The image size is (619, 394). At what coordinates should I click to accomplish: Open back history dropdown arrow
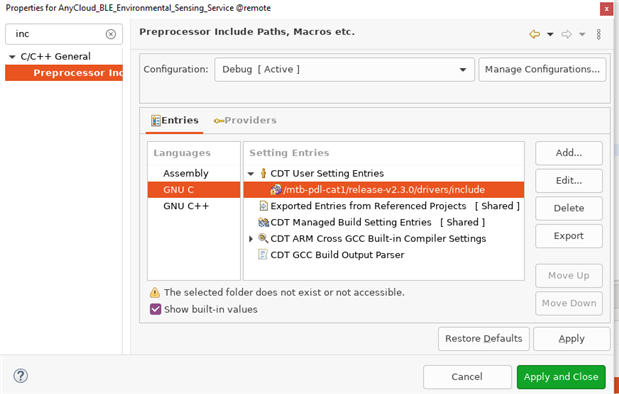[550, 34]
